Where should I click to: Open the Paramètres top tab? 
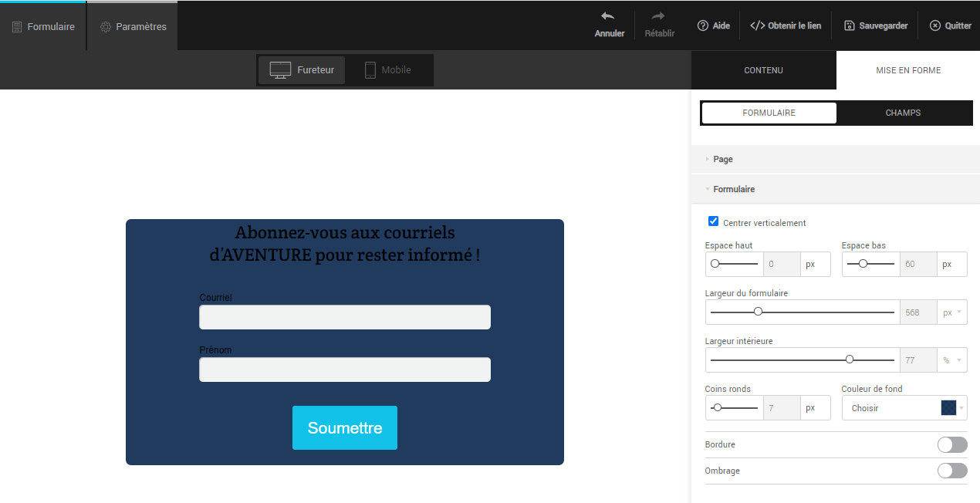point(133,26)
